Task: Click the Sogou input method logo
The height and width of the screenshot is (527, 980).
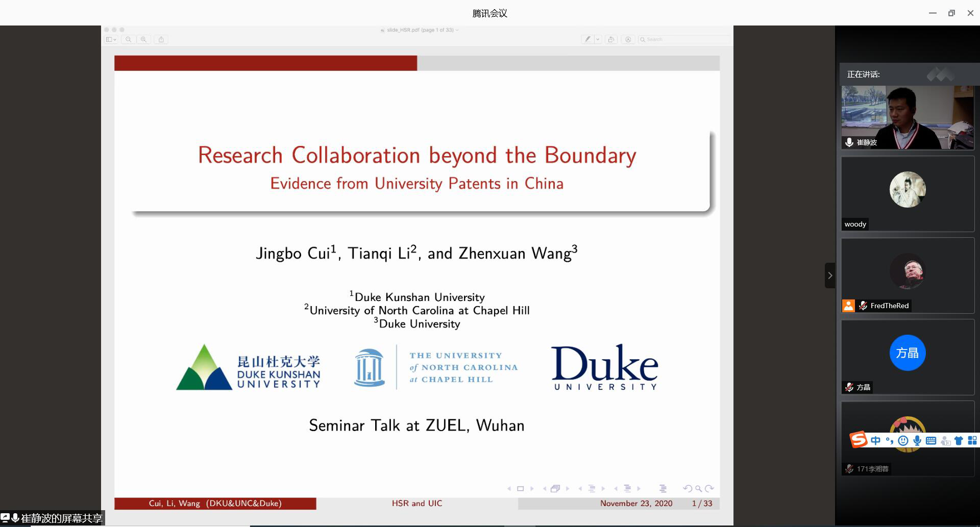Action: [x=859, y=440]
